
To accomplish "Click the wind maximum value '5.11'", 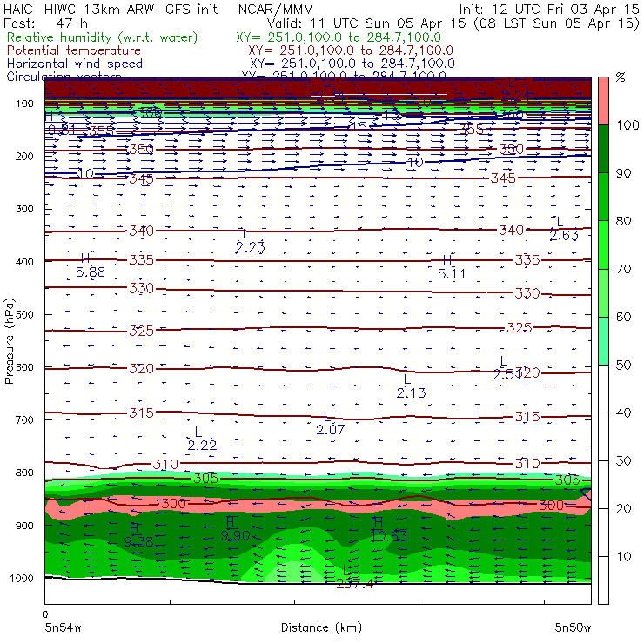I will 452,273.
